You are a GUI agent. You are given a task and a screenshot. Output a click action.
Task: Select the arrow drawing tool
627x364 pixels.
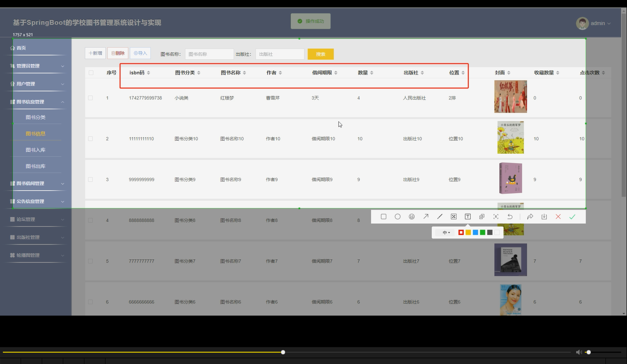[426, 217]
